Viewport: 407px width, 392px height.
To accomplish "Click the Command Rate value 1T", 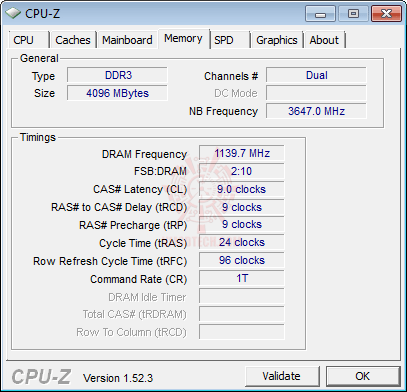I will 242,278.
